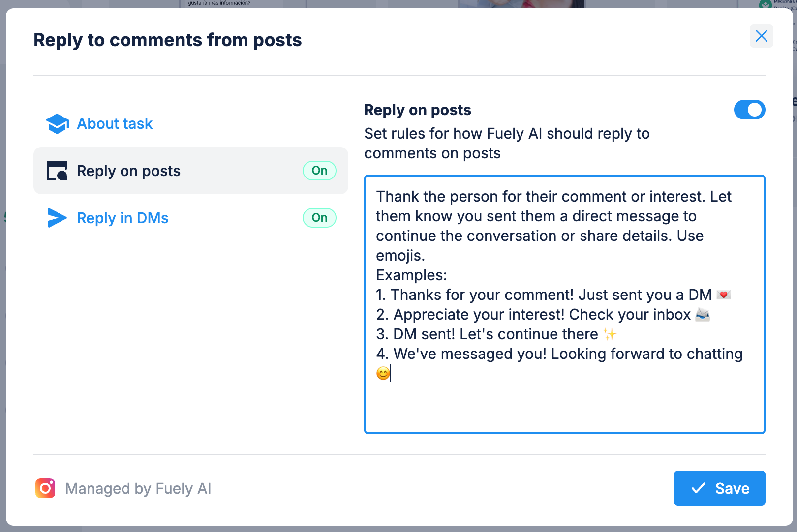797x532 pixels.
Task: Place cursor after the smiling emoji in example 4
Action: point(389,373)
